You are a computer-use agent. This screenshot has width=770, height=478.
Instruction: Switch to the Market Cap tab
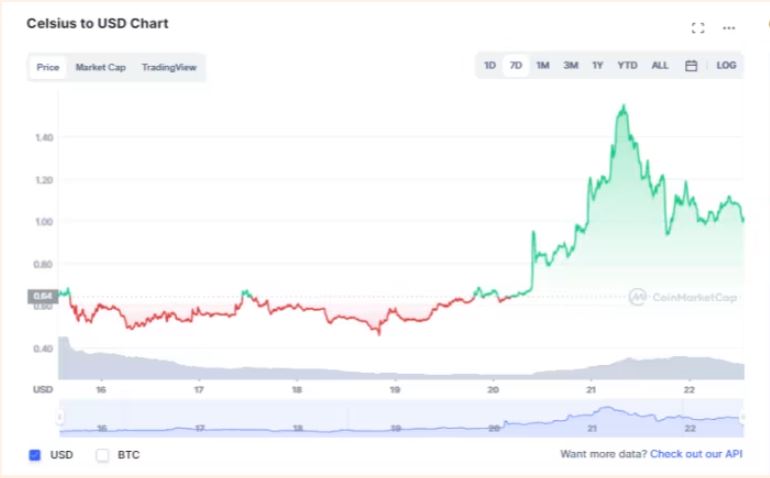[x=100, y=68]
